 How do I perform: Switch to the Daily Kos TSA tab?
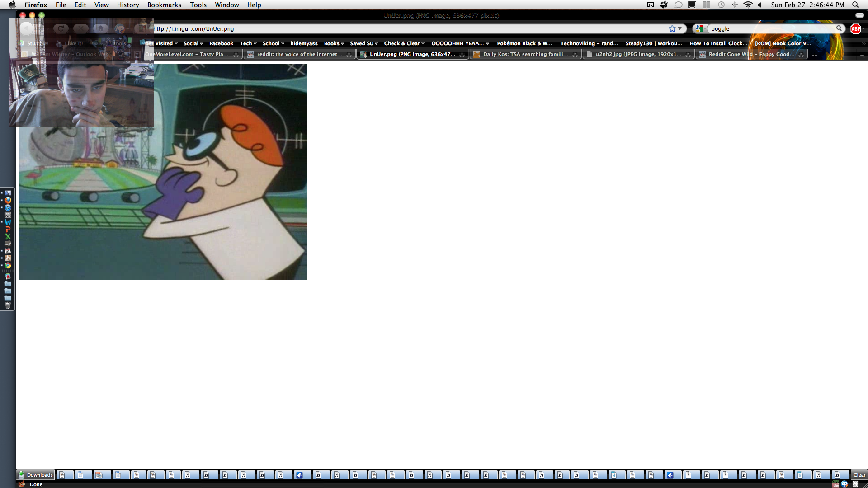coord(525,54)
